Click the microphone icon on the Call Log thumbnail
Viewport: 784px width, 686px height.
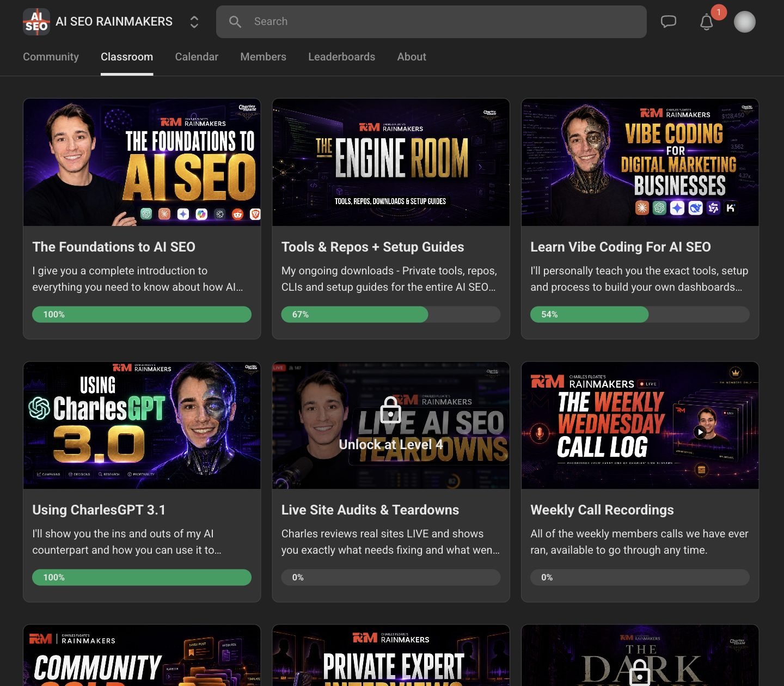[x=539, y=434]
